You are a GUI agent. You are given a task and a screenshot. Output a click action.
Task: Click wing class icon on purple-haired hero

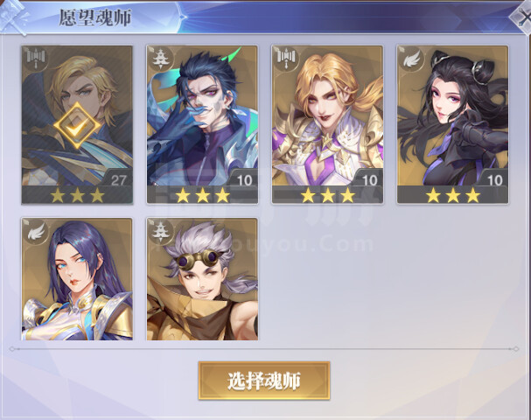click(36, 230)
